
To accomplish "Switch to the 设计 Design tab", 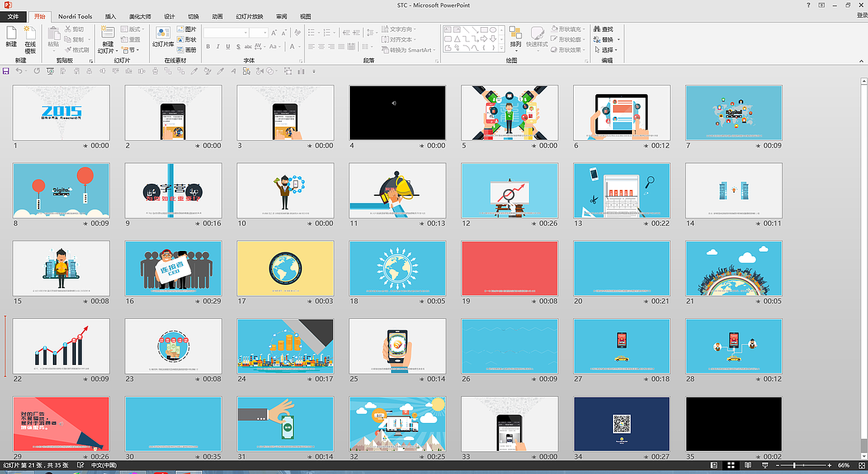I will (x=170, y=16).
